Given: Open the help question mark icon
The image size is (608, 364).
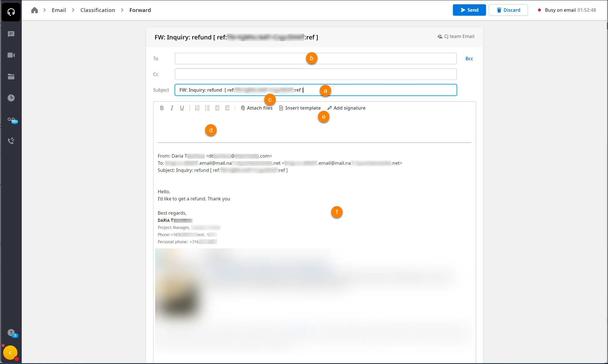Looking at the screenshot, I should click(11, 333).
